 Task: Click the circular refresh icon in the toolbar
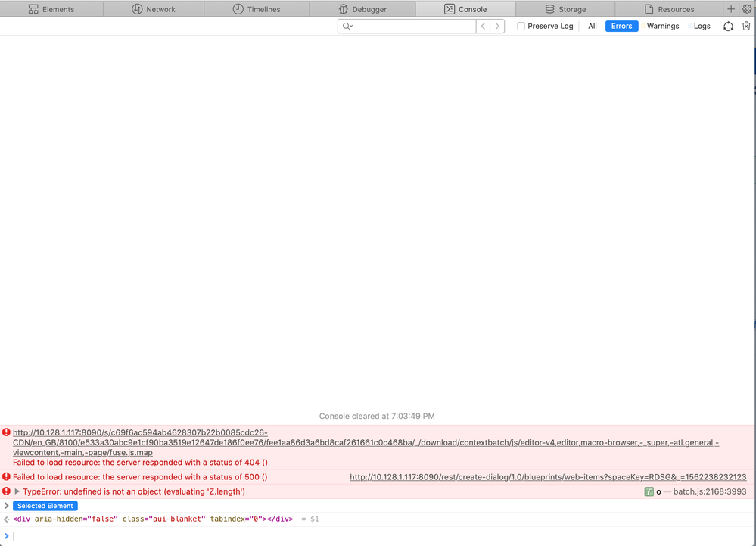[728, 25]
